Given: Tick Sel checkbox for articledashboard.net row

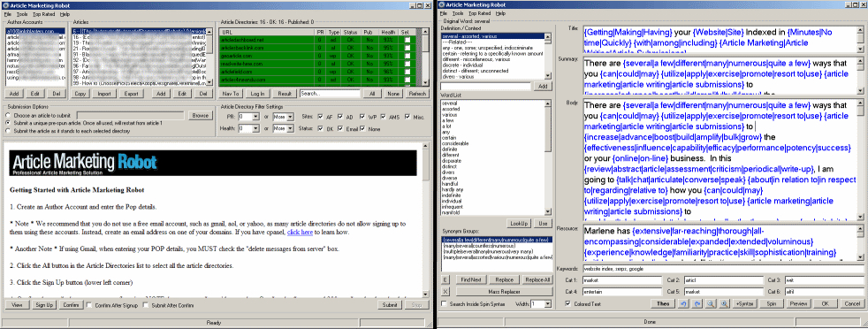Looking at the screenshot, I should pos(408,40).
